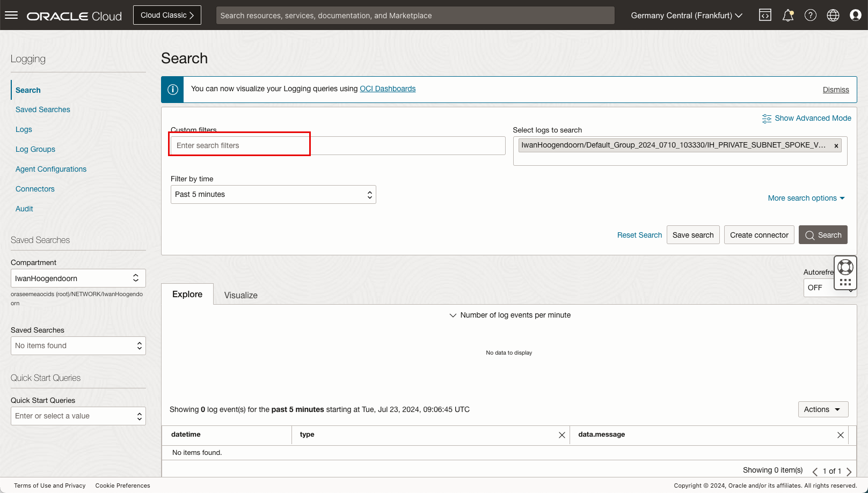Screen dimensions: 868x493
Task: Open the support lifebuoy widget
Action: coord(845,267)
